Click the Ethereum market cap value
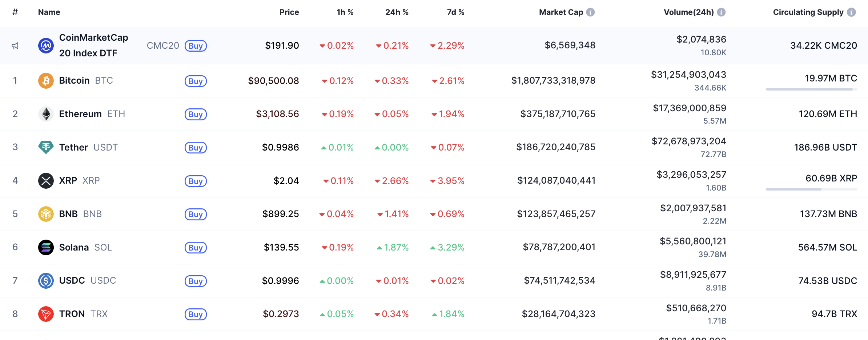 (558, 114)
